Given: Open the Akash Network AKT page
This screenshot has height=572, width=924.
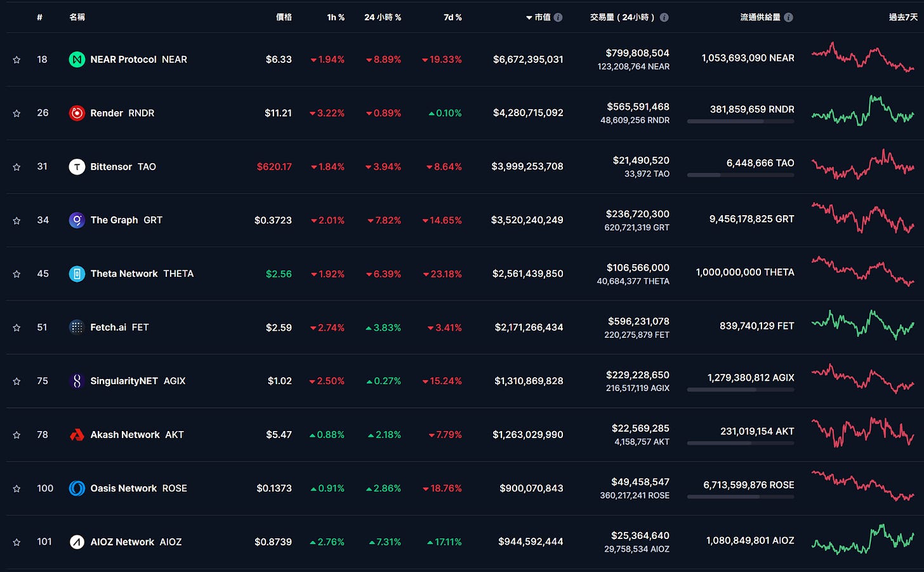Looking at the screenshot, I should coord(137,435).
